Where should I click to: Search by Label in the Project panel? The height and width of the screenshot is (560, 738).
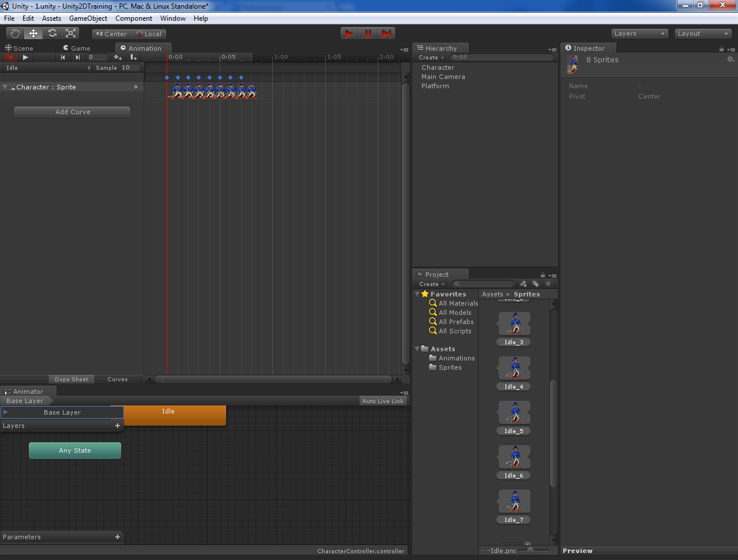point(536,284)
